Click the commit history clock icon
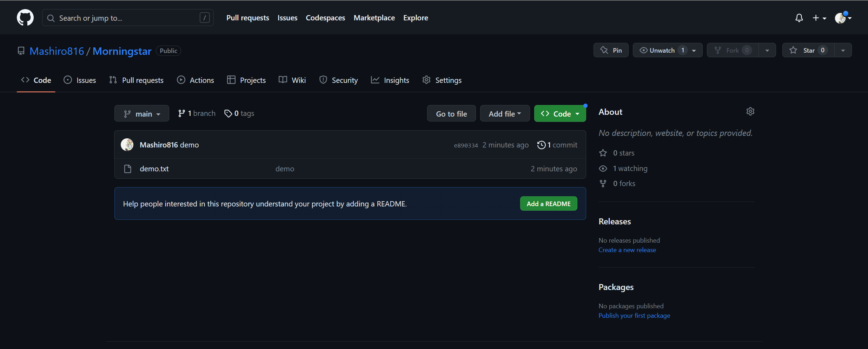The height and width of the screenshot is (349, 868). click(541, 145)
